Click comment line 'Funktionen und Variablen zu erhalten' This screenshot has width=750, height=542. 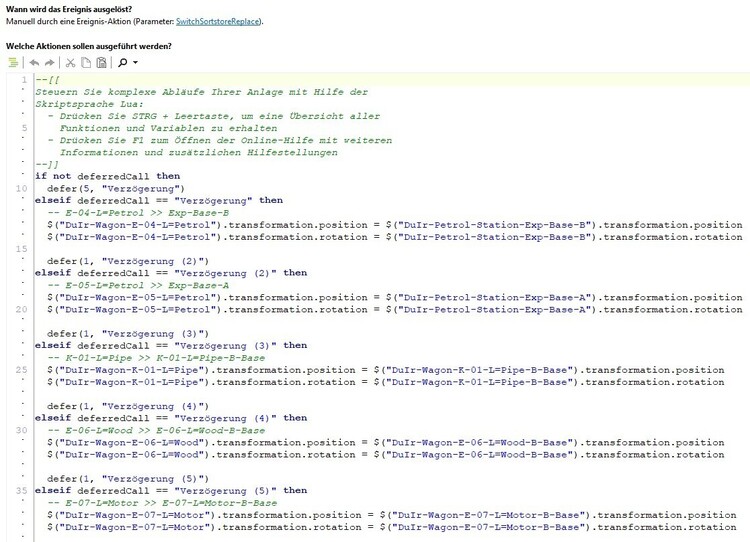point(168,128)
